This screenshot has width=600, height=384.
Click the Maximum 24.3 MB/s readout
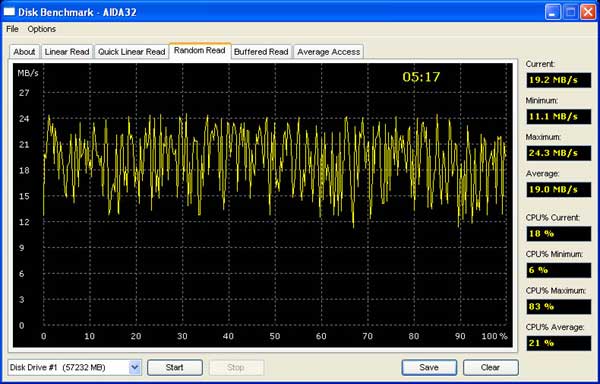point(558,153)
